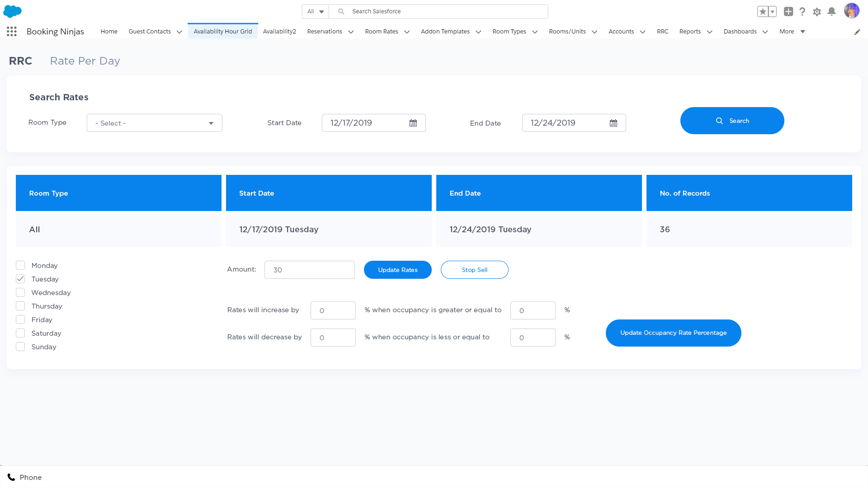Click the Update Rates button
Image resolution: width=868 pixels, height=488 pixels.
click(x=398, y=270)
